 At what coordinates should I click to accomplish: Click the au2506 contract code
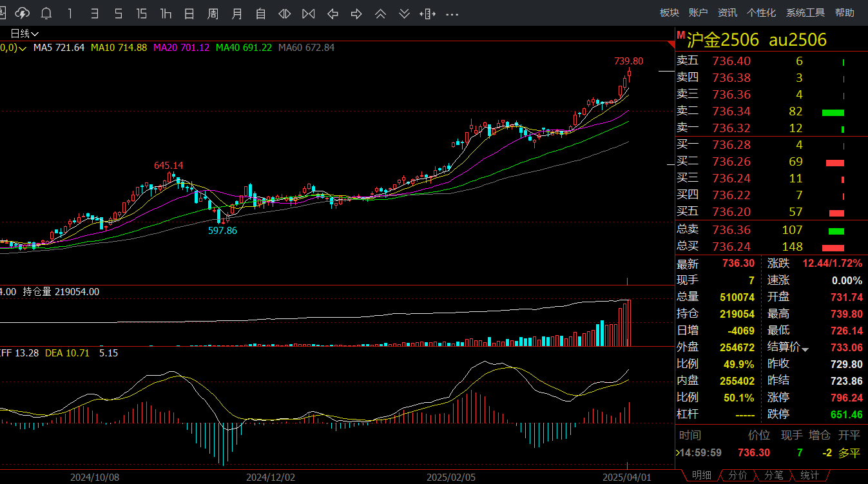click(798, 40)
